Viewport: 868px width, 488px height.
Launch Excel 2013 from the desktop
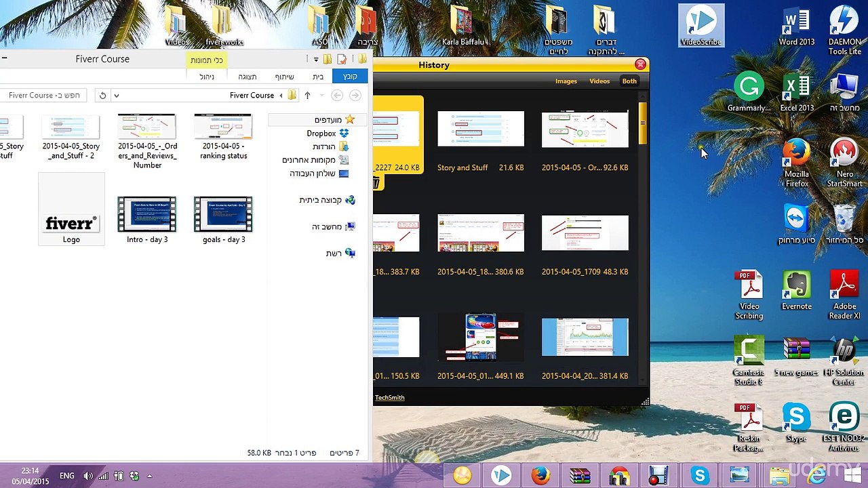(x=797, y=93)
